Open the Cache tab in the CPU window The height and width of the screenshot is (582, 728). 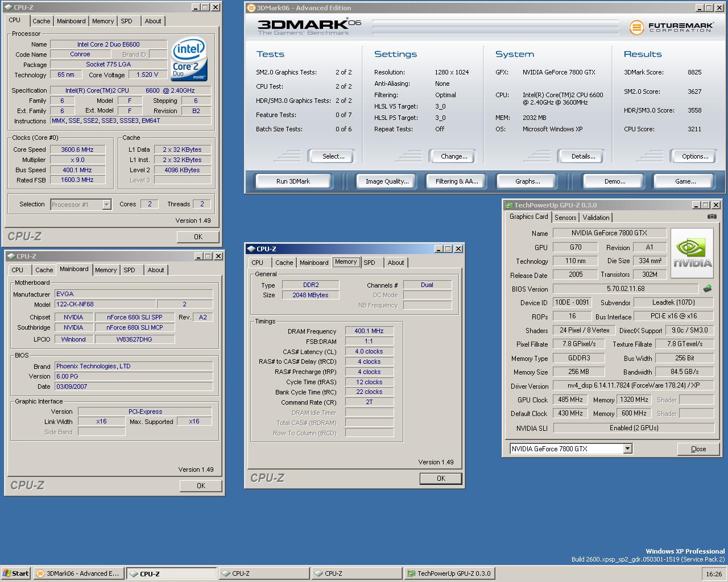click(x=41, y=21)
